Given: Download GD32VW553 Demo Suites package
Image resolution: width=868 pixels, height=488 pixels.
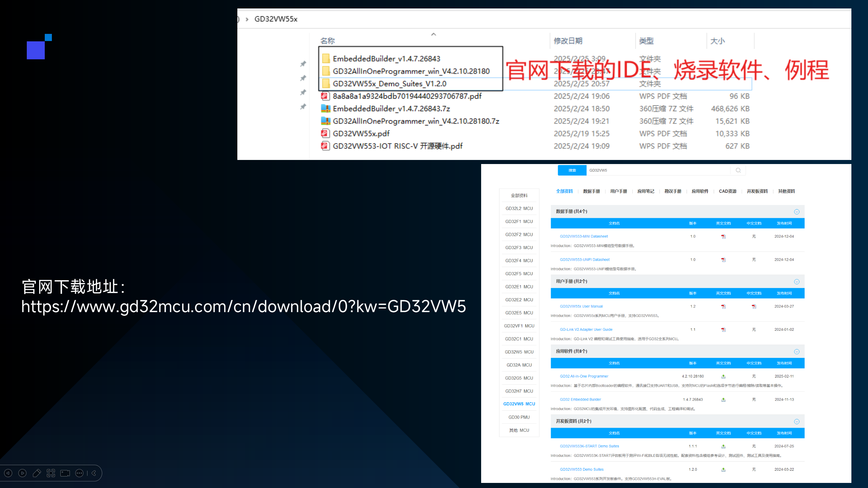Looking at the screenshot, I should click(723, 470).
